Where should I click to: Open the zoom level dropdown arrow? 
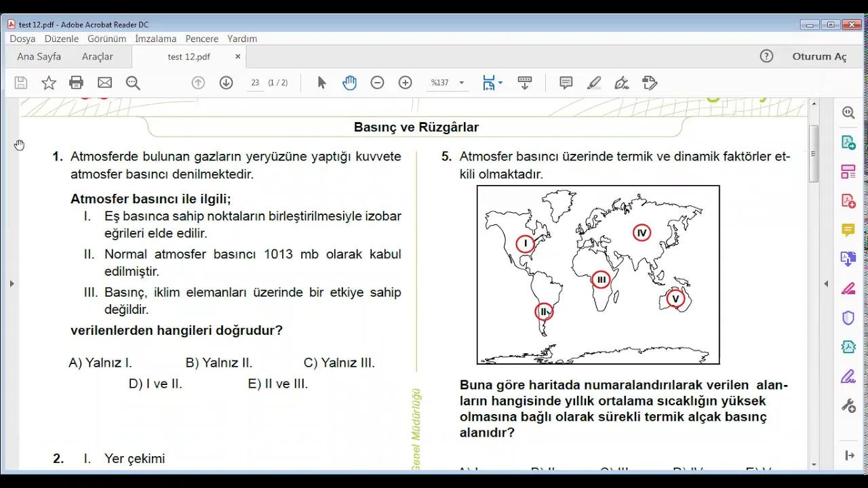click(x=462, y=83)
